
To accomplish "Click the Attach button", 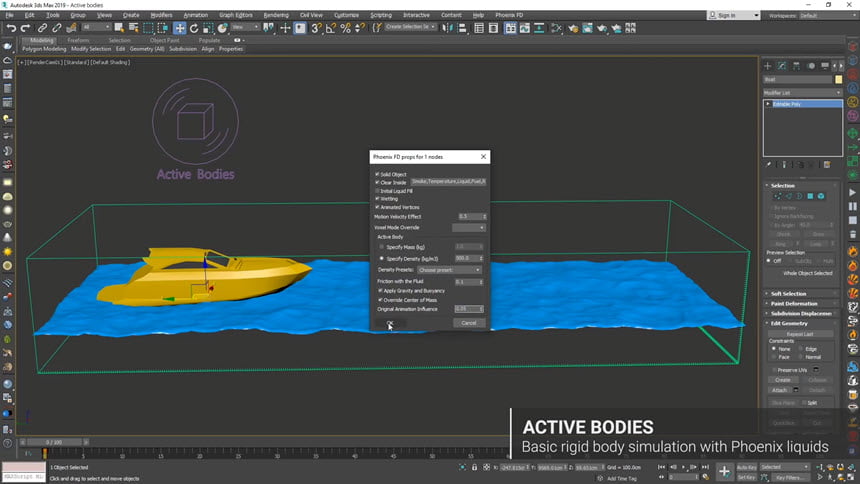I will (779, 390).
